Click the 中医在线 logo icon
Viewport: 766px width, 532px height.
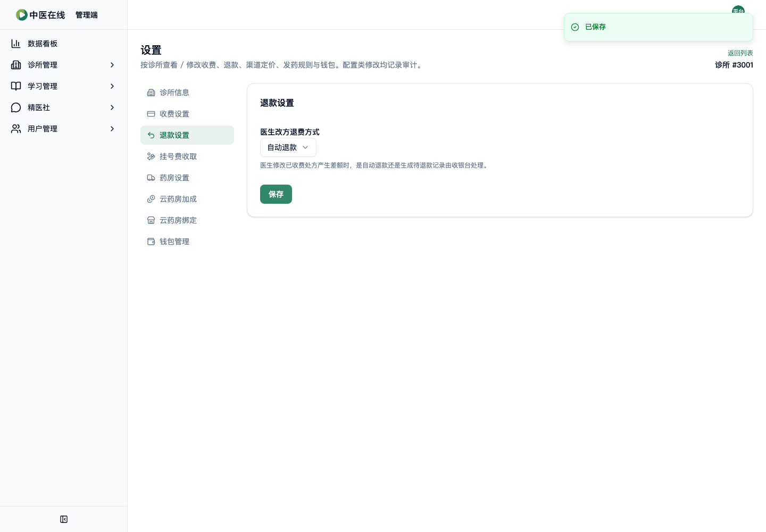(21, 15)
